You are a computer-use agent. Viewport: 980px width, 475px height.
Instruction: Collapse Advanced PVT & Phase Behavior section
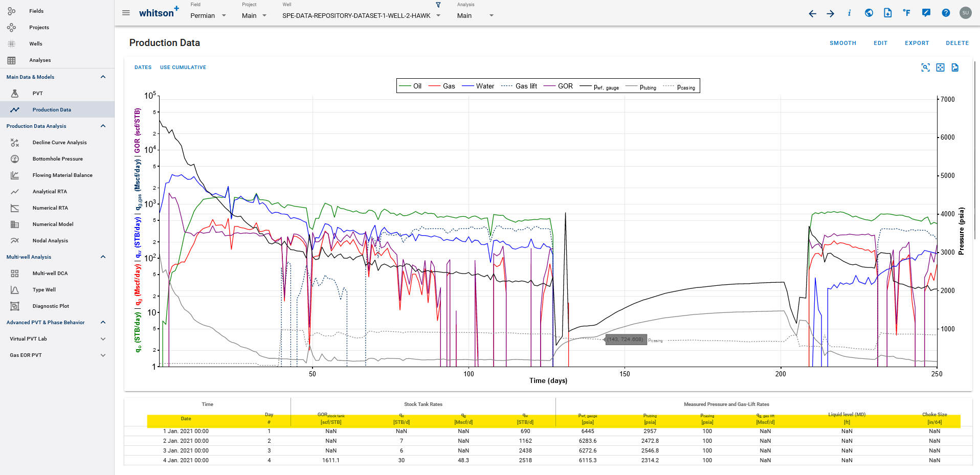(103, 323)
